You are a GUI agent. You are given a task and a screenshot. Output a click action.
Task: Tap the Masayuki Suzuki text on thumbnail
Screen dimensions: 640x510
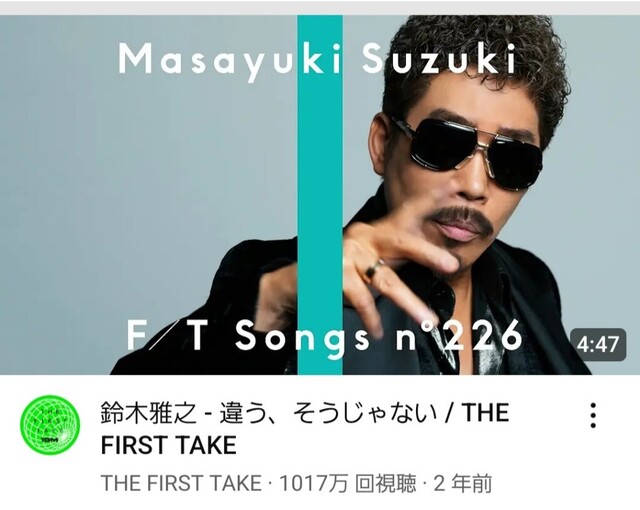[x=317, y=62]
